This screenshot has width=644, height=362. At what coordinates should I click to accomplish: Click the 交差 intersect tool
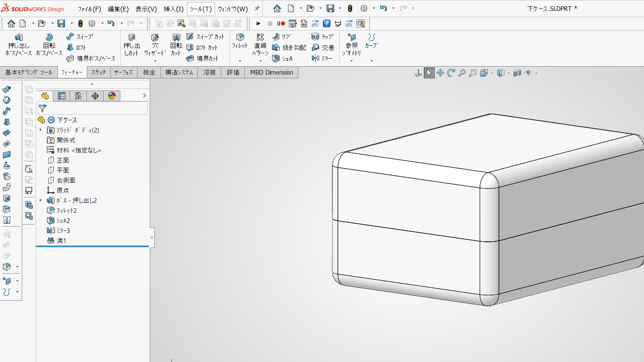(323, 48)
